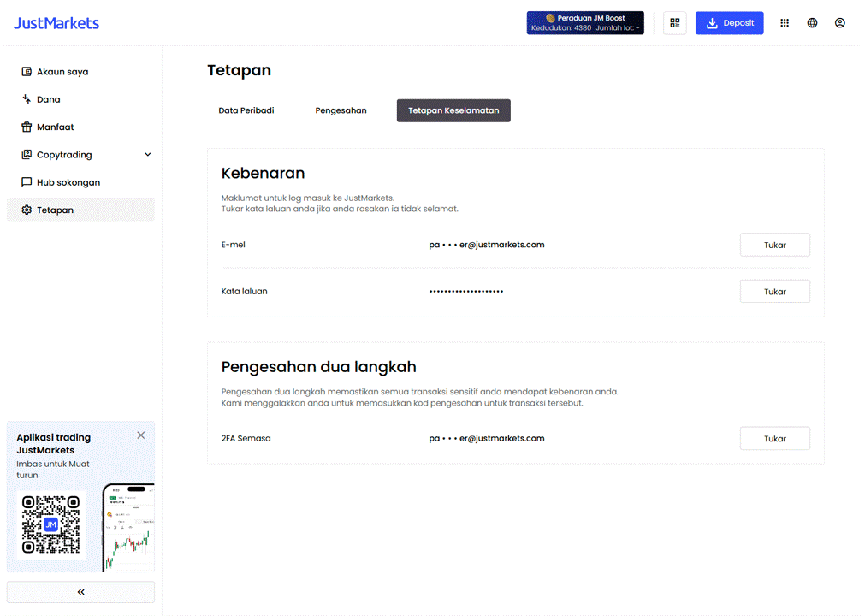Switch to the Pengesahan tab

pyautogui.click(x=341, y=110)
